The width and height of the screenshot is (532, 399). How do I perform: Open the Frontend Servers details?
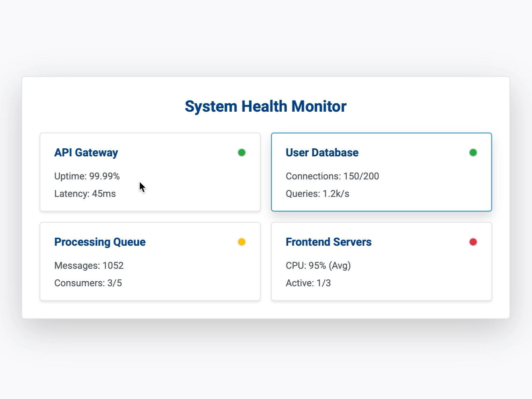(x=328, y=242)
